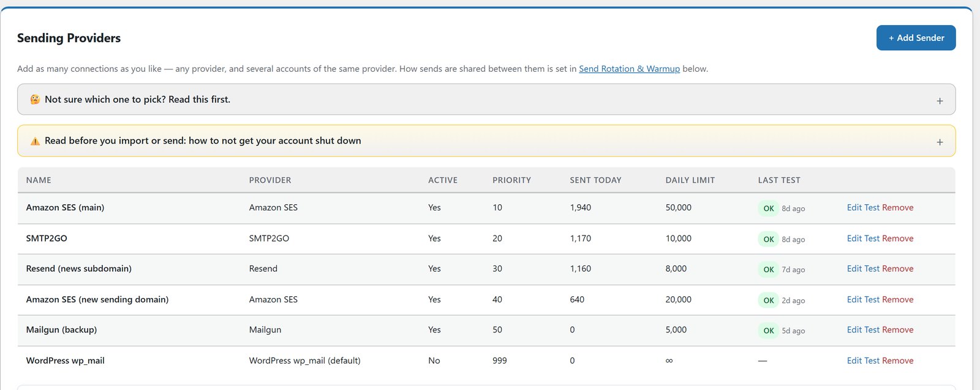Click the '5d ago' last test time

click(793, 331)
